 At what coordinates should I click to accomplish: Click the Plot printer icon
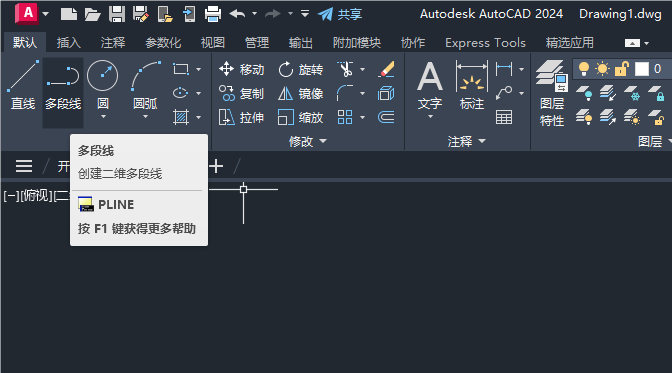213,14
